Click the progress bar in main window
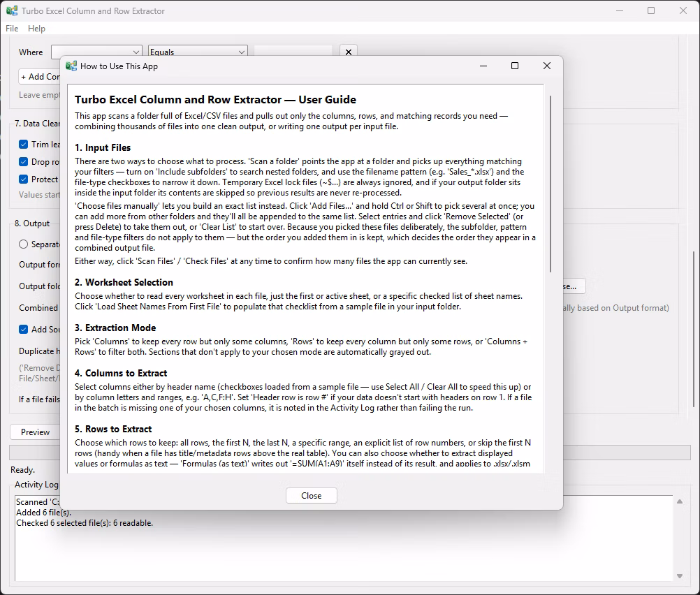The height and width of the screenshot is (595, 700). [x=349, y=453]
